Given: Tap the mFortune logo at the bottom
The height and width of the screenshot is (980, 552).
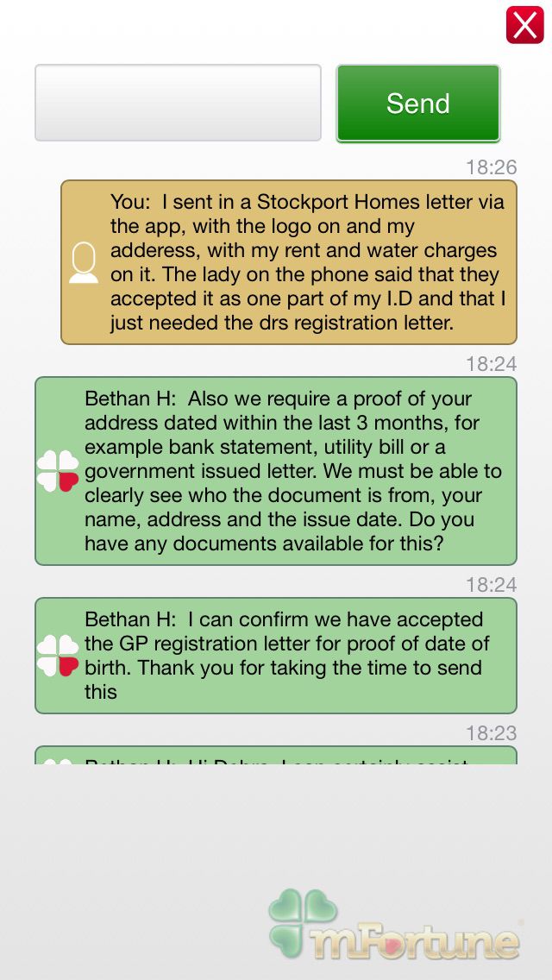Looking at the screenshot, I should [x=395, y=925].
